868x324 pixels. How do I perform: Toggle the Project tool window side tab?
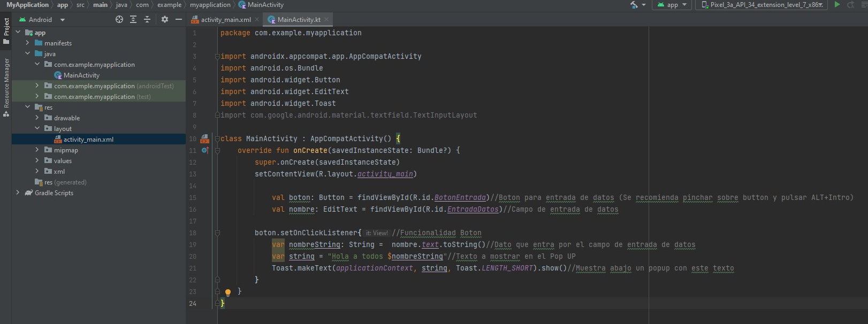tap(6, 31)
